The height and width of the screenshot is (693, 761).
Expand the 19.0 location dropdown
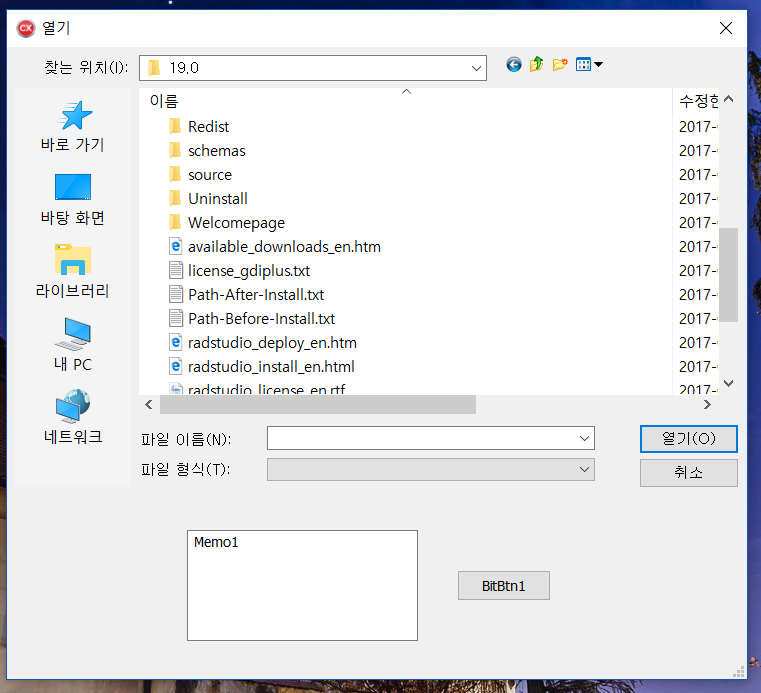click(476, 68)
